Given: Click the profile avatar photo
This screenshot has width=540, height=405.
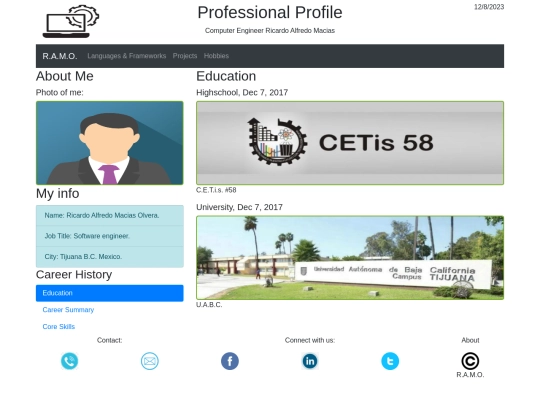Looking at the screenshot, I should [110, 143].
